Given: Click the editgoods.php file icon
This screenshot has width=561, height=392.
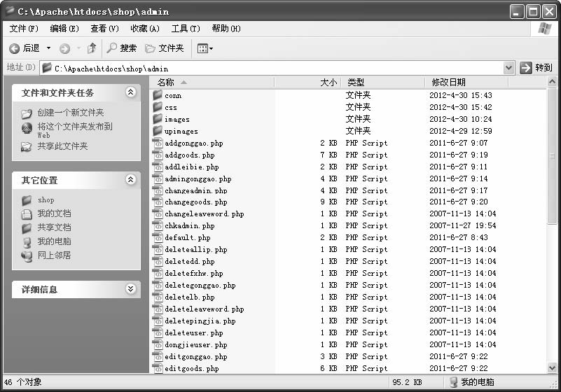Looking at the screenshot, I should click(x=158, y=368).
